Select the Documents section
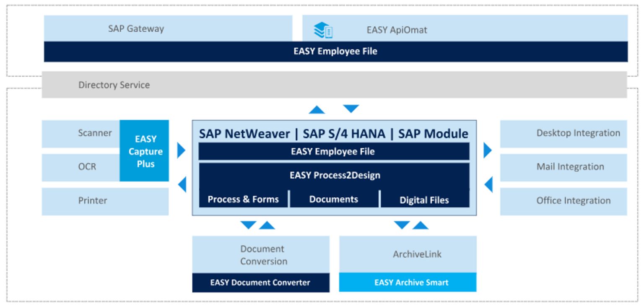644x308 pixels. [334, 199]
